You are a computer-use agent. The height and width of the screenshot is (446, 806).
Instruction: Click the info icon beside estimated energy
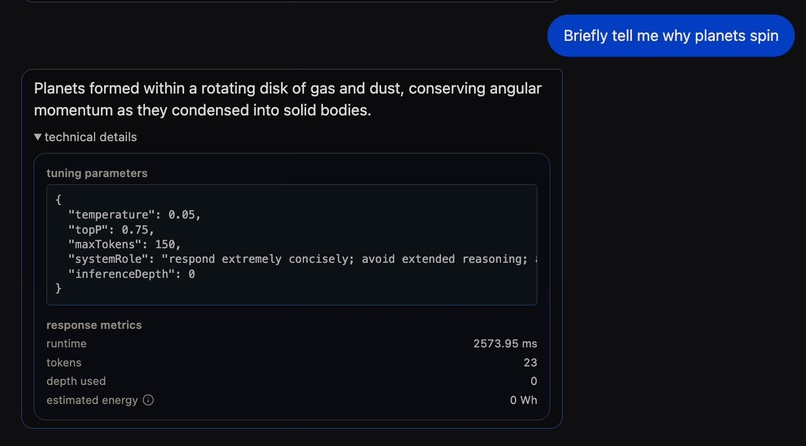click(x=148, y=400)
